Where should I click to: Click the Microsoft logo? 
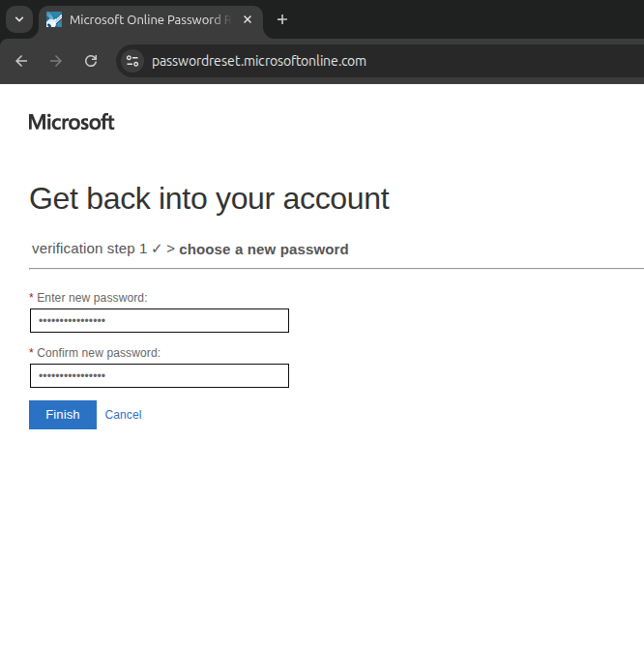(72, 122)
